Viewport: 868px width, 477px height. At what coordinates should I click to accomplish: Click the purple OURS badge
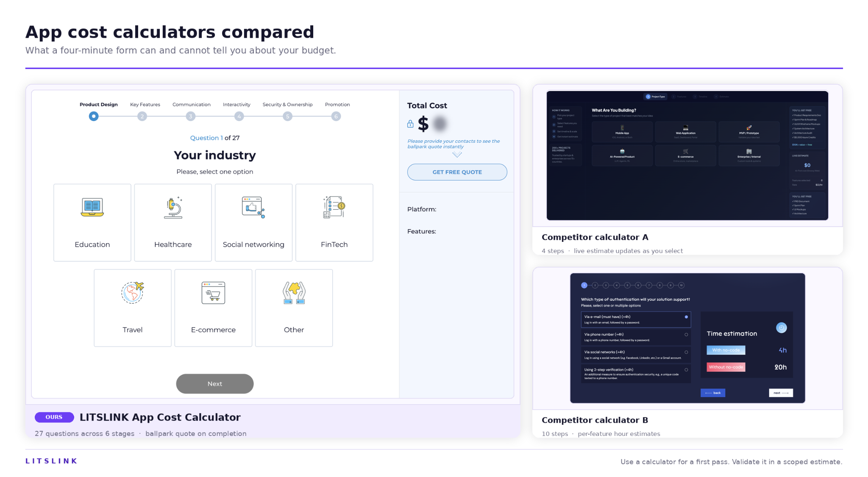[x=54, y=417]
